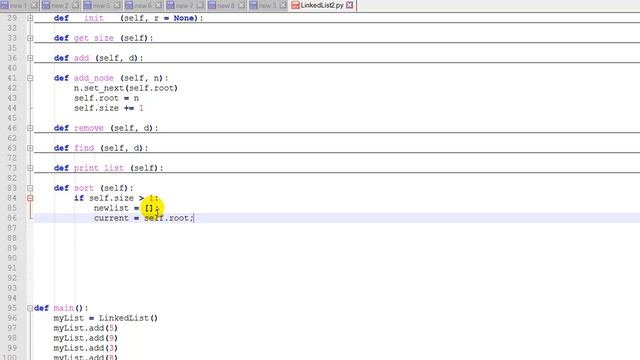Expand the folded remove method

pyautogui.click(x=30, y=128)
